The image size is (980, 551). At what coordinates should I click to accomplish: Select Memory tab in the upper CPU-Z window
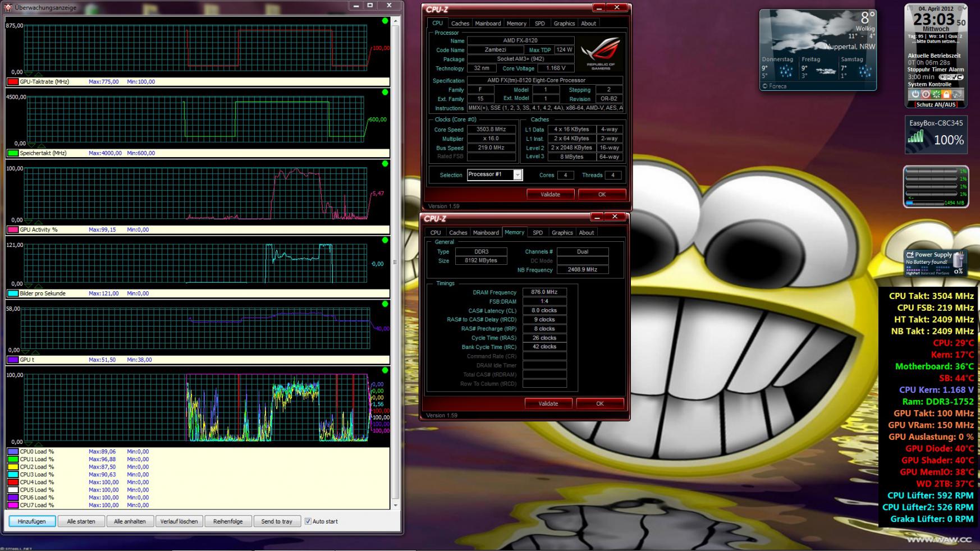(x=516, y=24)
